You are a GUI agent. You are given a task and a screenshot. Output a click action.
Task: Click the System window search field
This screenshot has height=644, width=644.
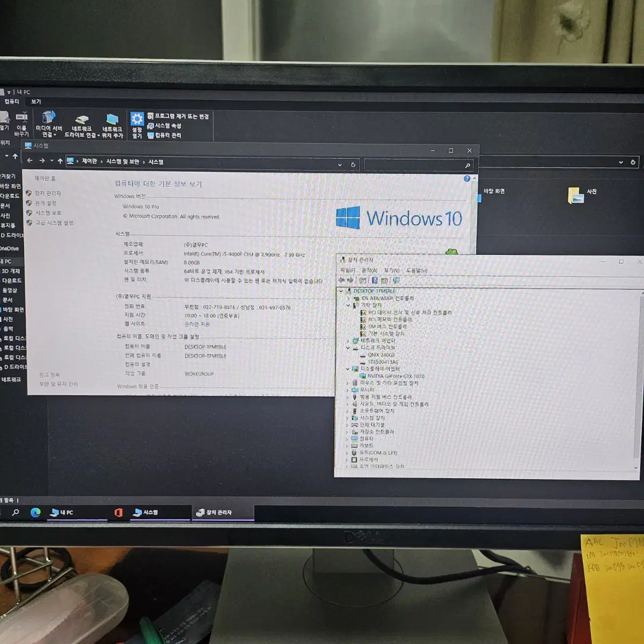point(418,165)
